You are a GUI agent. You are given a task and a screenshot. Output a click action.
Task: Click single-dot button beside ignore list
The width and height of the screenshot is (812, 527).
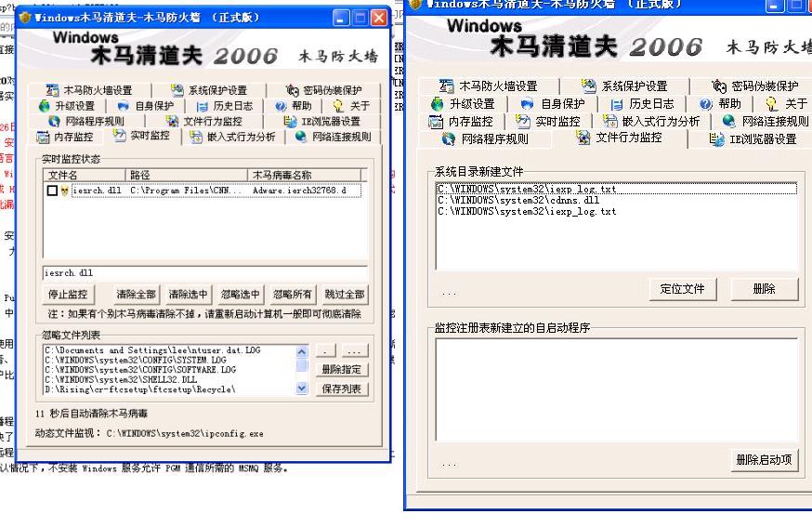pos(326,351)
